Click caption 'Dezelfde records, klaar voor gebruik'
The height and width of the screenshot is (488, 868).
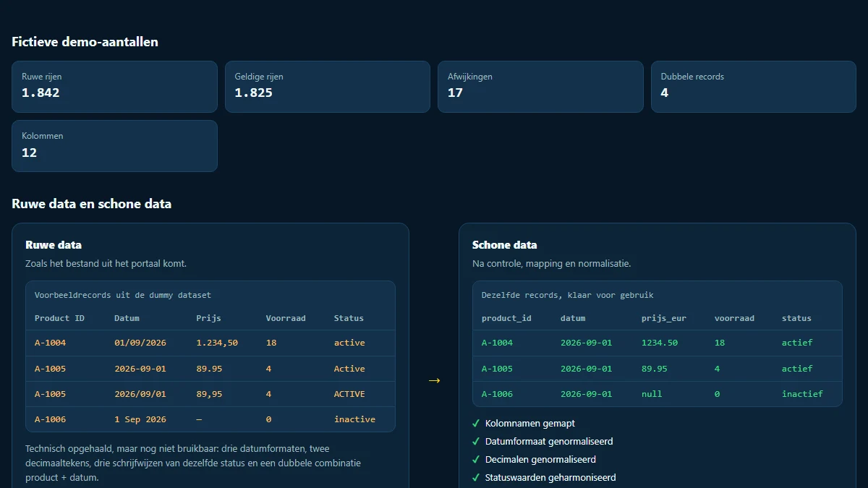tap(568, 295)
